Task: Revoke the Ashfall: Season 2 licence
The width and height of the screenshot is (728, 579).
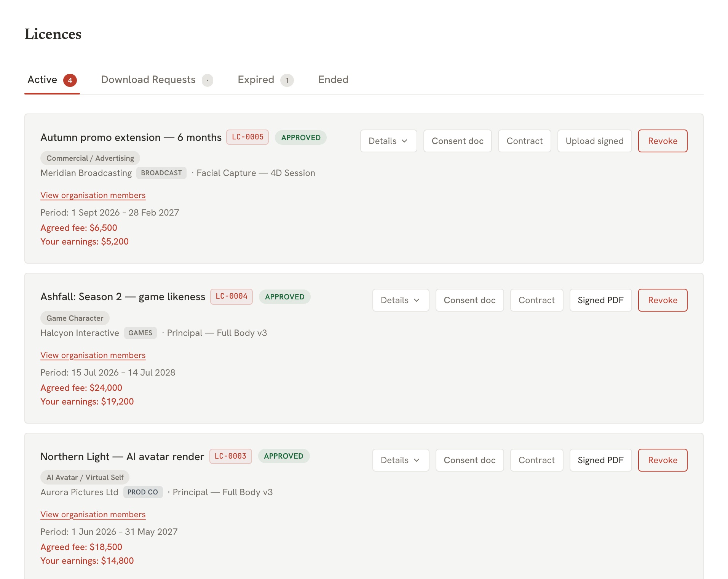Action: tap(663, 300)
